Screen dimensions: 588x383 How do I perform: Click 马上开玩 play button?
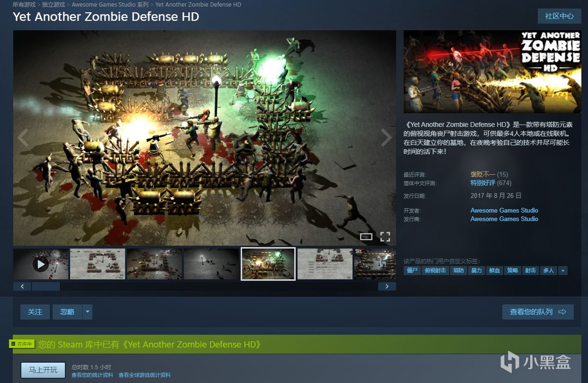[x=43, y=370]
